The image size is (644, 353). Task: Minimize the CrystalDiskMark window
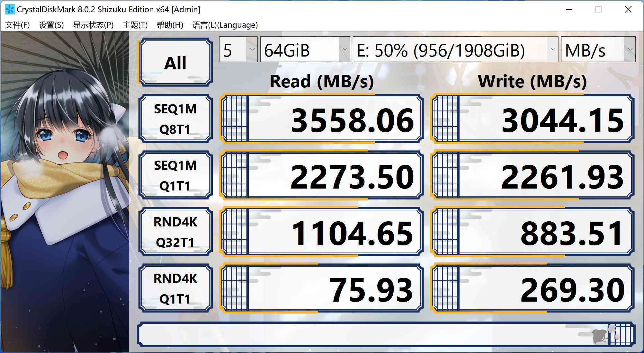point(569,9)
